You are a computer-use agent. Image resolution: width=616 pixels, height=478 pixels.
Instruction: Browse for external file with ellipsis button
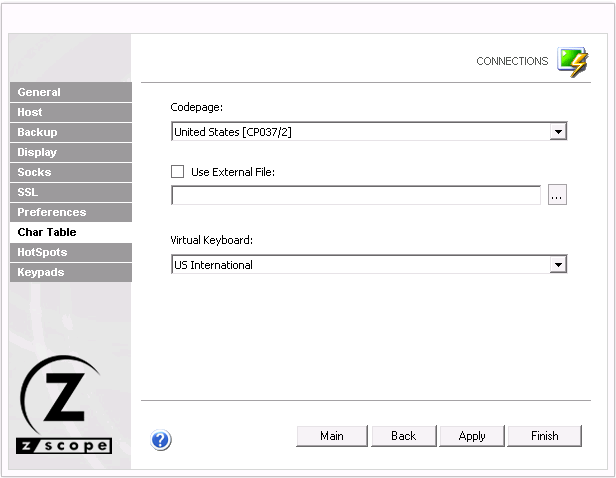pos(557,195)
